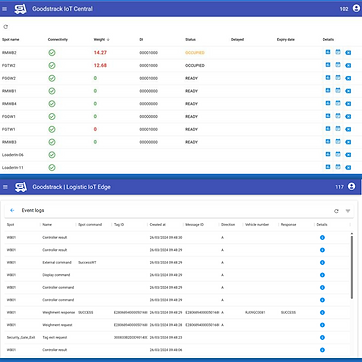
Task: Open the Event logs filter
Action: [x=348, y=211]
